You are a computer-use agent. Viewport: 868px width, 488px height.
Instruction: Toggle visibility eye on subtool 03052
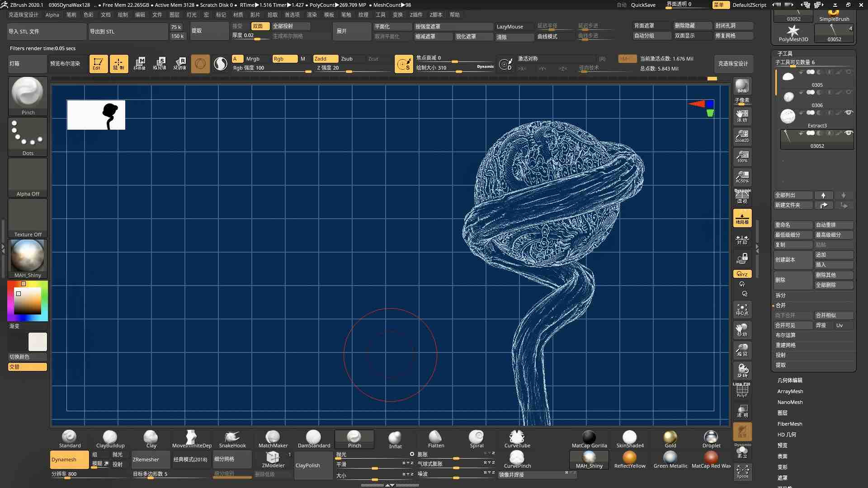coord(849,133)
